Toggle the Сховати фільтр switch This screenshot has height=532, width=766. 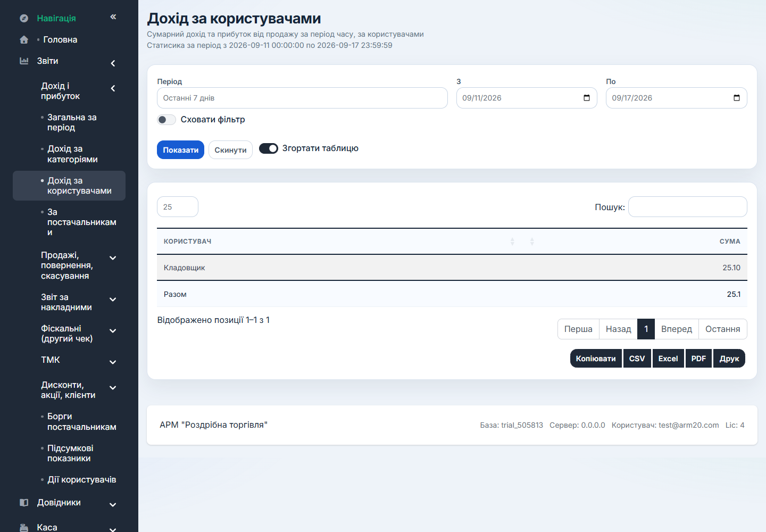point(166,120)
